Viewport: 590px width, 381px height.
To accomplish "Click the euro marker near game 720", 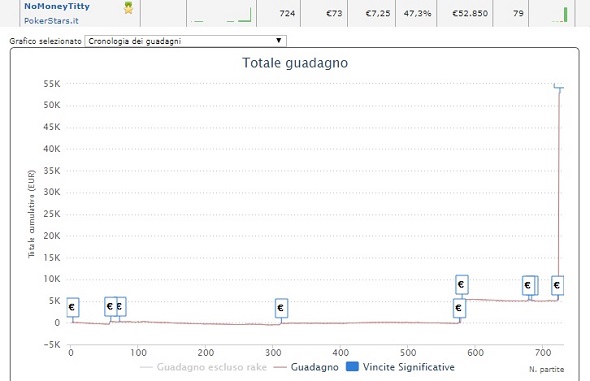I will (x=557, y=285).
